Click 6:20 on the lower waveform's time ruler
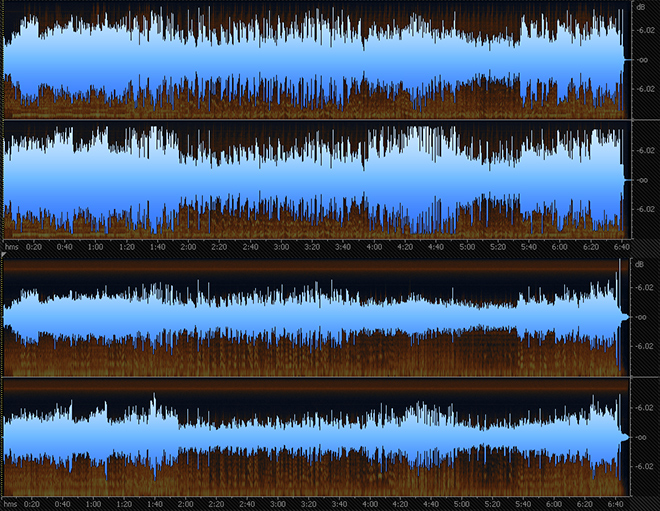This screenshot has width=660, height=511. click(x=585, y=504)
